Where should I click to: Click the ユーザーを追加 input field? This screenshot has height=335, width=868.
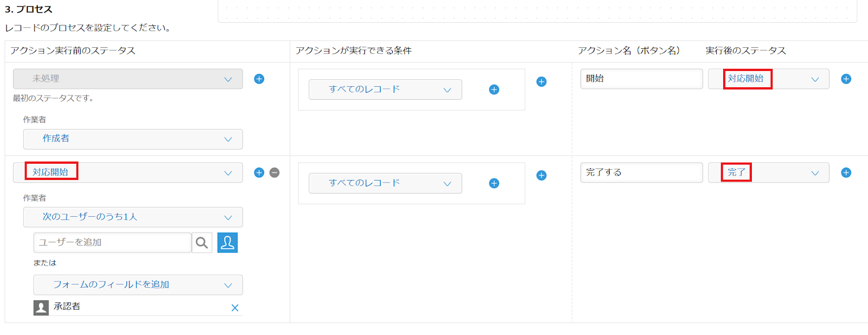(113, 243)
